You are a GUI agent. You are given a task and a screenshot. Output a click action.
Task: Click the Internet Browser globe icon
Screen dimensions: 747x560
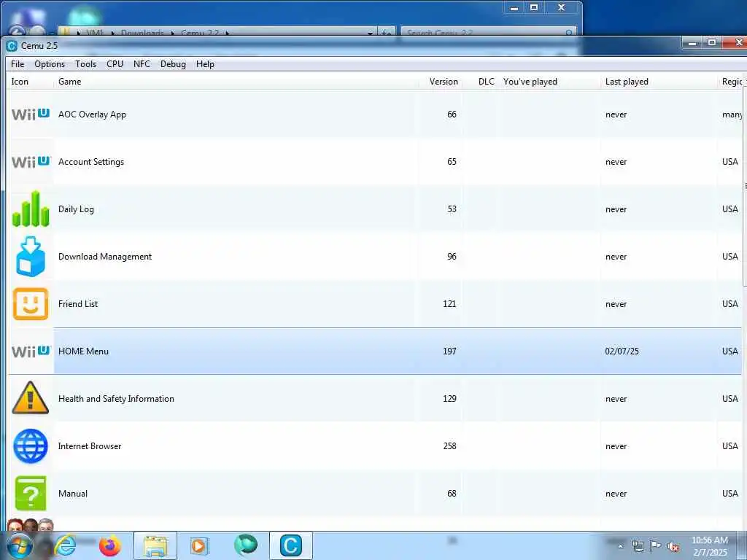pyautogui.click(x=31, y=446)
